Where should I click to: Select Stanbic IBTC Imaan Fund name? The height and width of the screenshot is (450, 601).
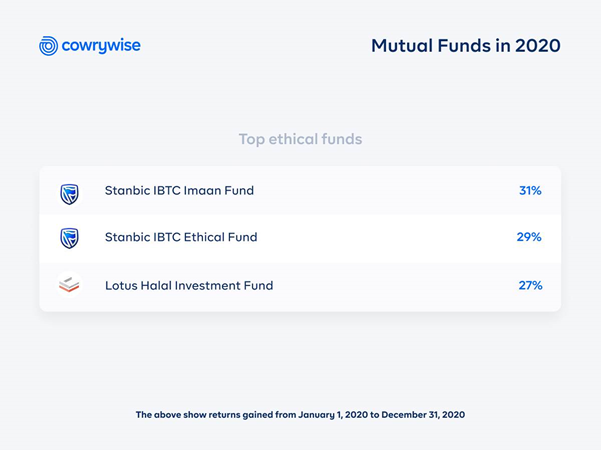[179, 191]
